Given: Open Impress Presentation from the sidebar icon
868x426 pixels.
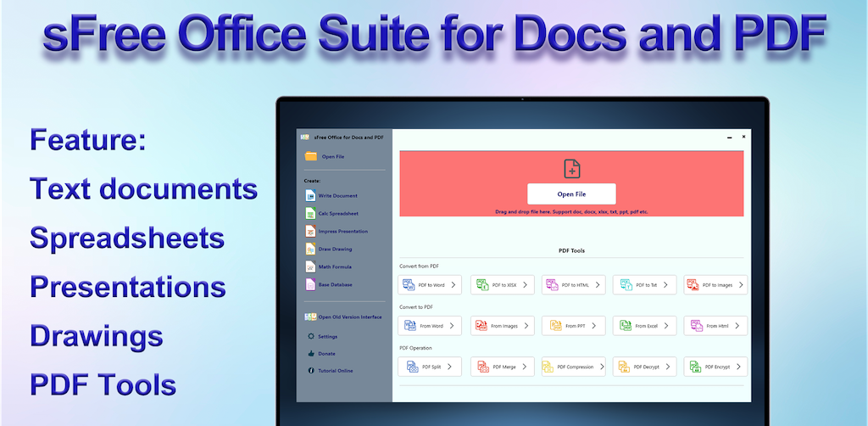Looking at the screenshot, I should coord(311,232).
